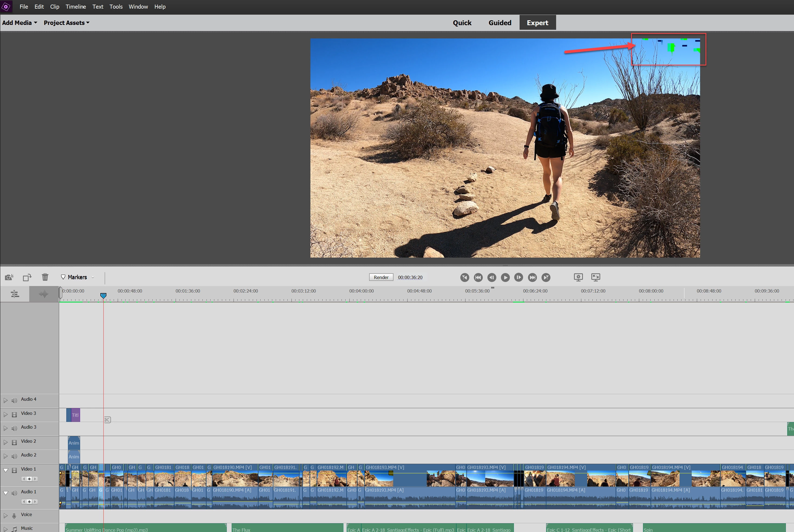Image resolution: width=794 pixels, height=532 pixels.
Task: Click the Render button
Action: point(381,277)
